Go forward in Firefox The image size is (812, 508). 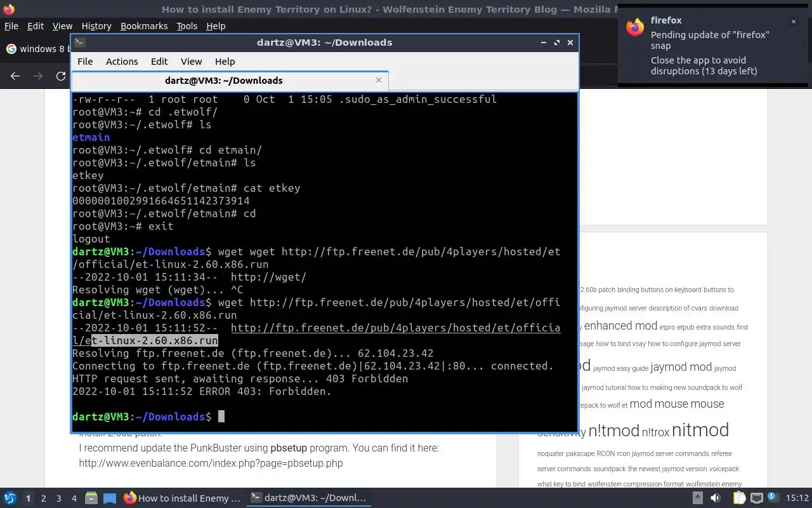(x=38, y=76)
